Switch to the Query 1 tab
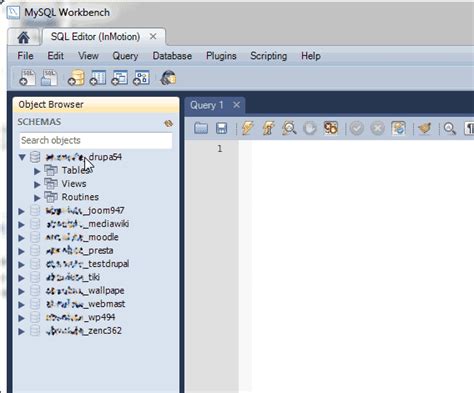Screen dimensions: 474x393 point(207,105)
